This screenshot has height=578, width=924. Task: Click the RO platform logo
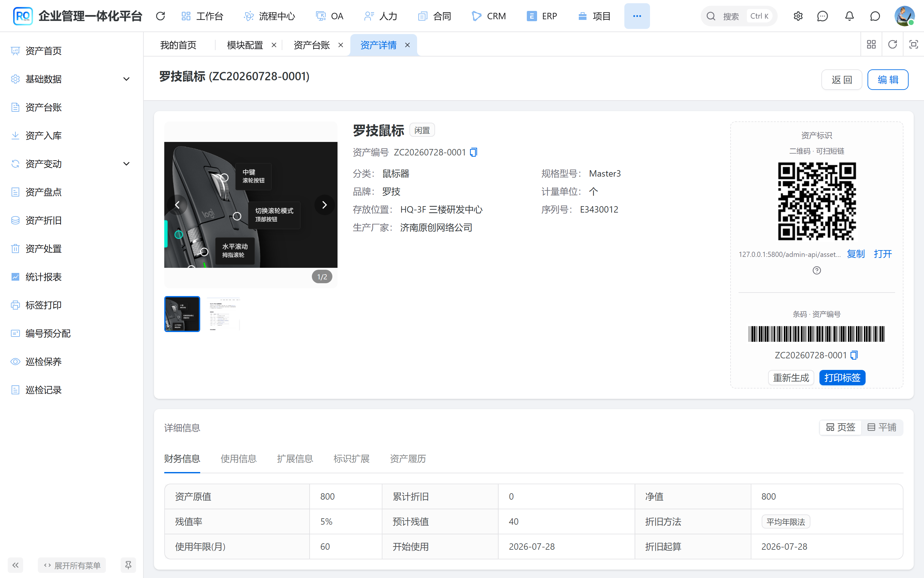(23, 16)
